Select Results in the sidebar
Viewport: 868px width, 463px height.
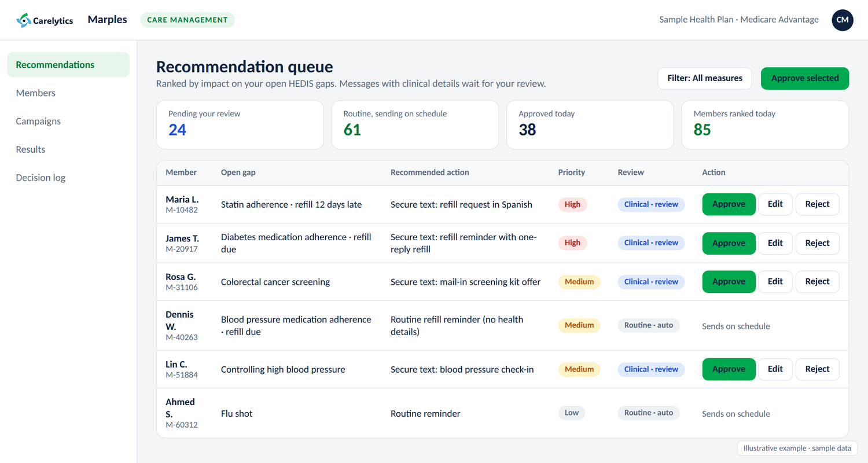(68, 149)
